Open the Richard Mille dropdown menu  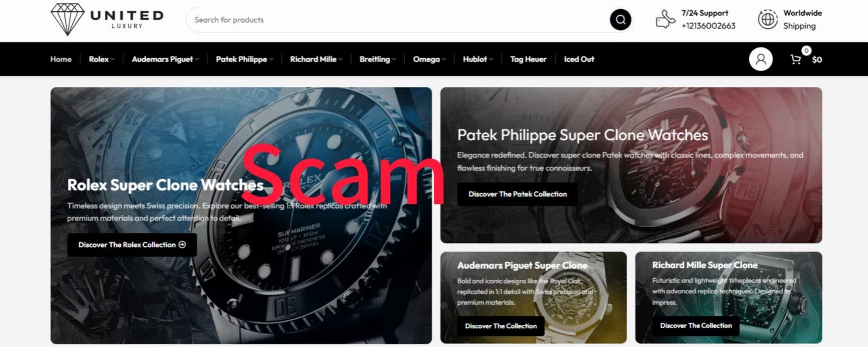316,59
